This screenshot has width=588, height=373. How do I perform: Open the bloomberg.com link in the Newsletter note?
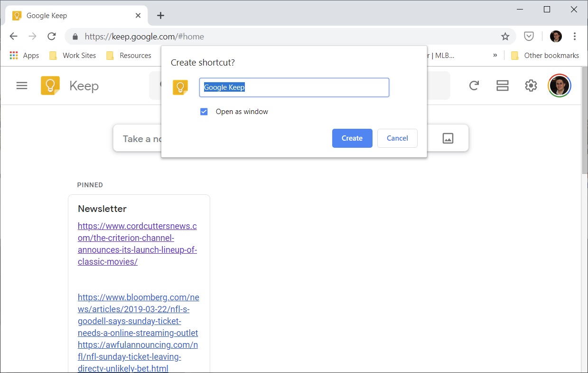pyautogui.click(x=138, y=316)
